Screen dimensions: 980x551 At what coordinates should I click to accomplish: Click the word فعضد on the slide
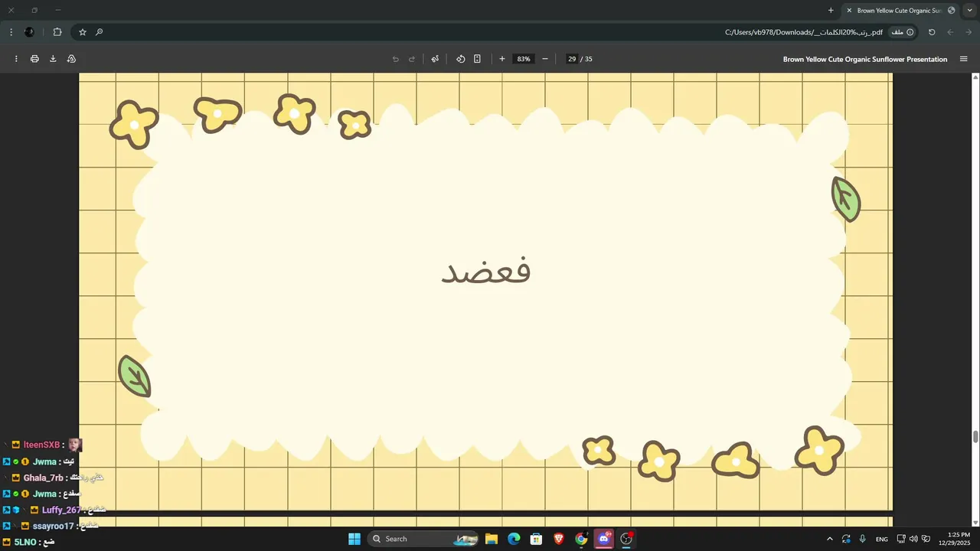pyautogui.click(x=486, y=271)
